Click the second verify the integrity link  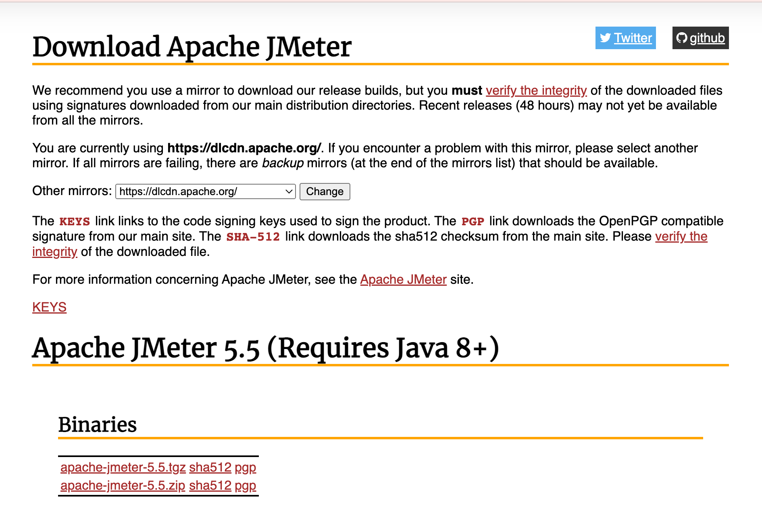(x=681, y=237)
